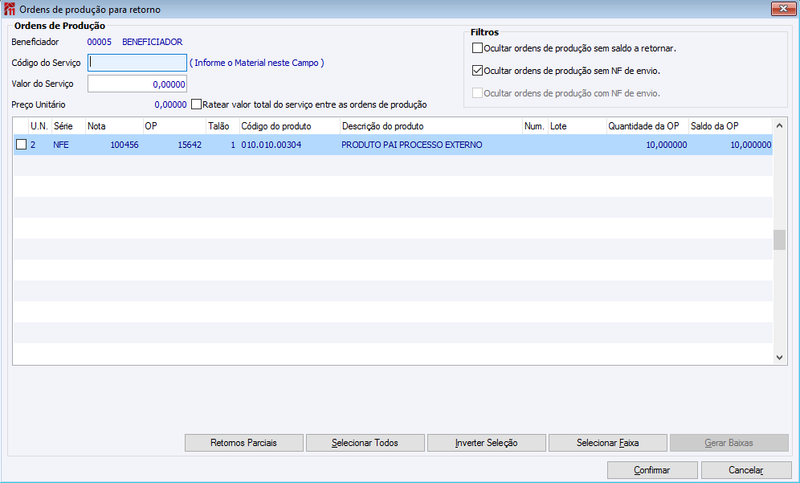Click the BENEFICIADOR name text
800x483 pixels.
(152, 42)
